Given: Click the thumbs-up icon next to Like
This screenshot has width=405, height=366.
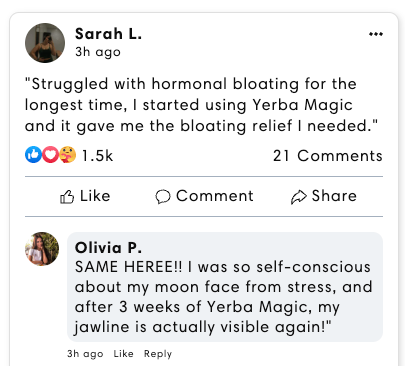Looking at the screenshot, I should (67, 197).
